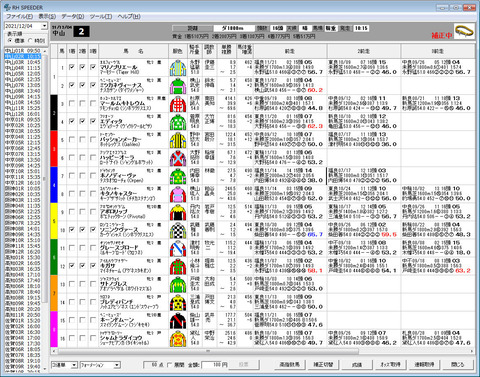Click the racetrack icon beside 補正中
This screenshot has width=480, height=377.
[x=464, y=31]
